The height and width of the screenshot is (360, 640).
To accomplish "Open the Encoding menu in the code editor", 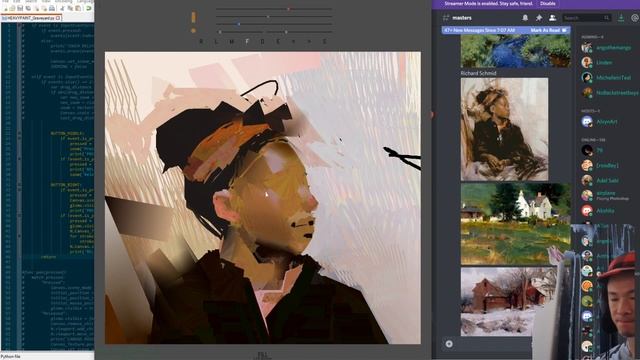I will click(64, 2).
